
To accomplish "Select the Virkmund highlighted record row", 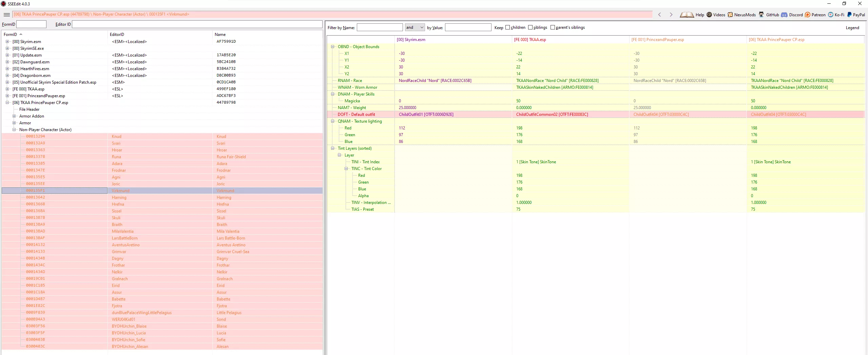I will [162, 191].
